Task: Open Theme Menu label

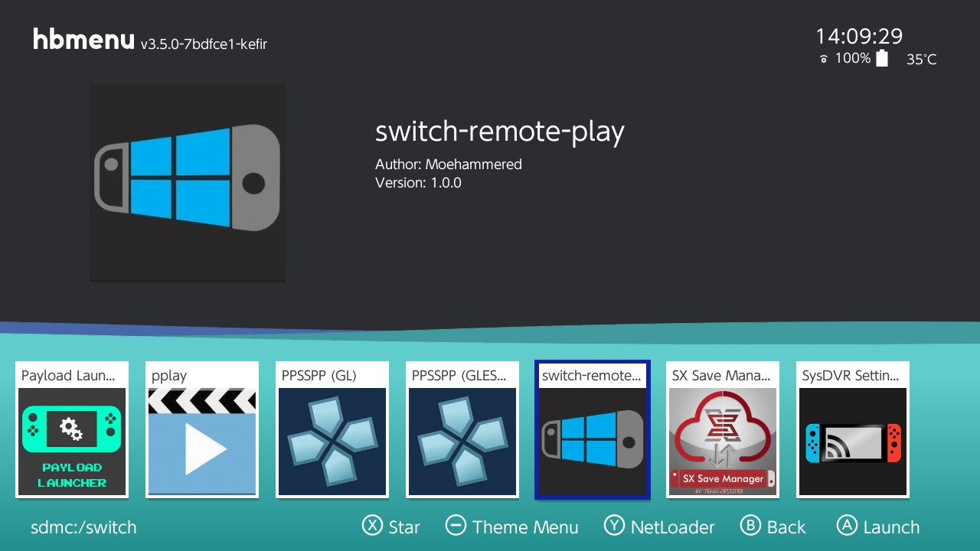Action: coord(525,527)
